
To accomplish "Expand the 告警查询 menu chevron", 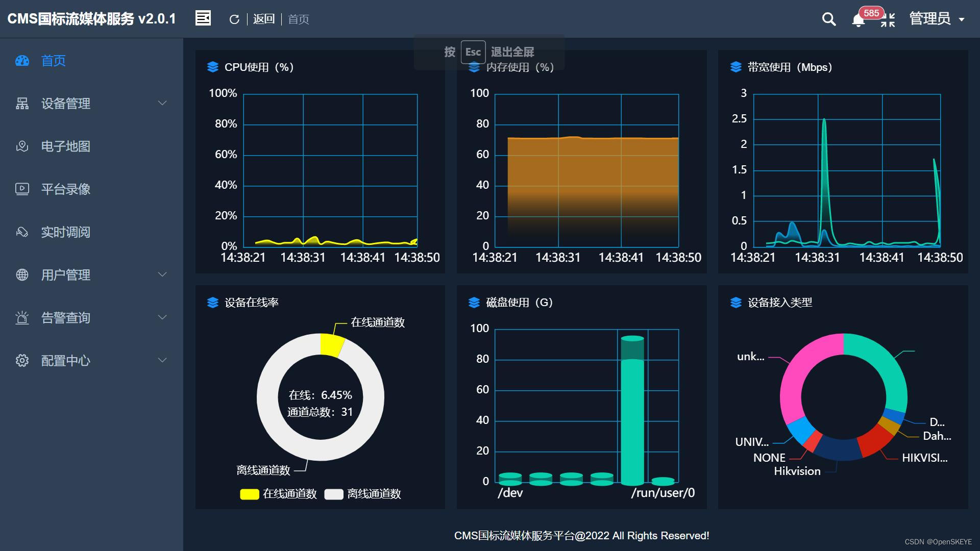I will (x=162, y=318).
